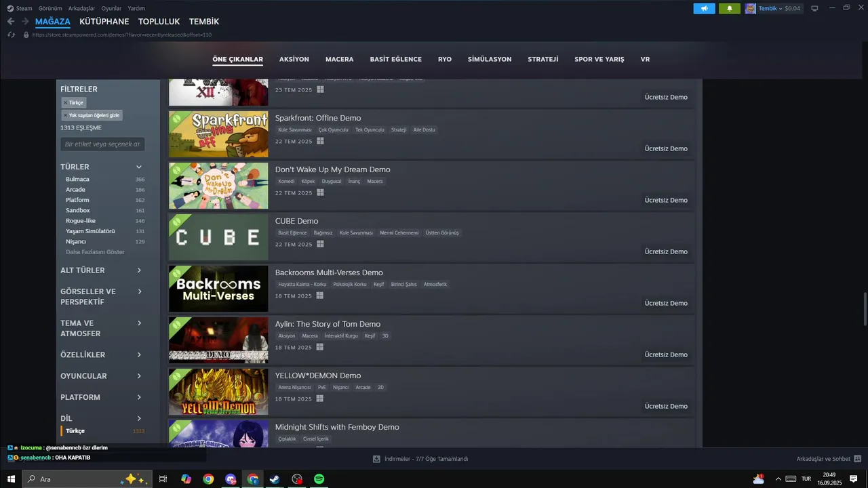Open the Arkadaşlar menu

coord(81,8)
